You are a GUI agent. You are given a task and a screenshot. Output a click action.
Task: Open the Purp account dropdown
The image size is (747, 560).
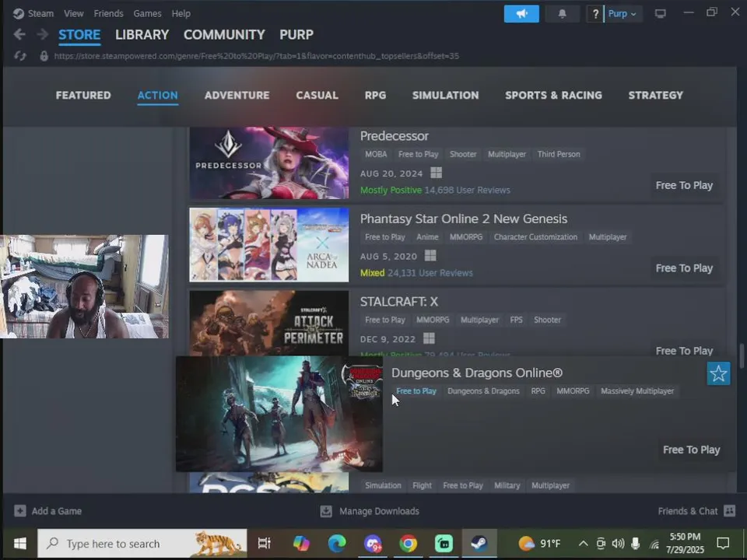[x=622, y=14]
